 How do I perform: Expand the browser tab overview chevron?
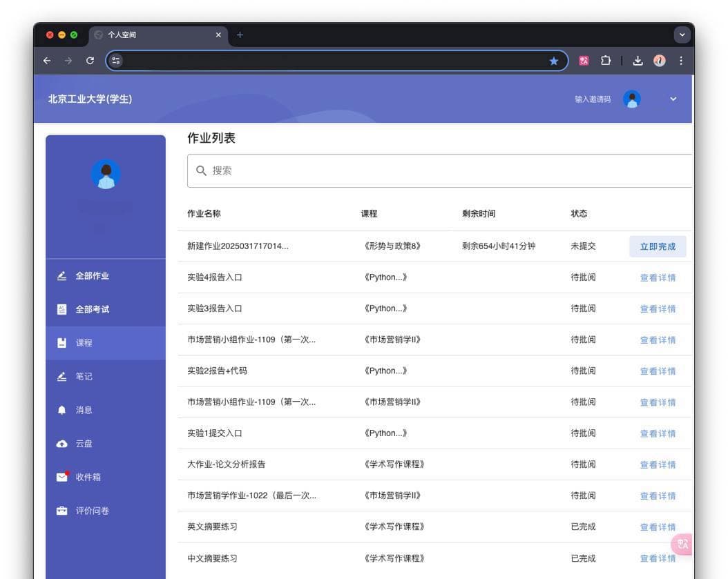(x=682, y=35)
